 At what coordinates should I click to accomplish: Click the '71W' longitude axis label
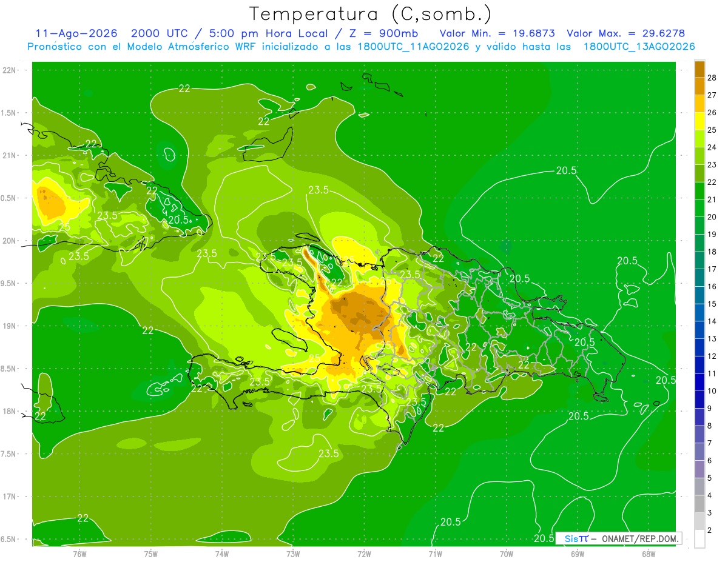pyautogui.click(x=435, y=554)
